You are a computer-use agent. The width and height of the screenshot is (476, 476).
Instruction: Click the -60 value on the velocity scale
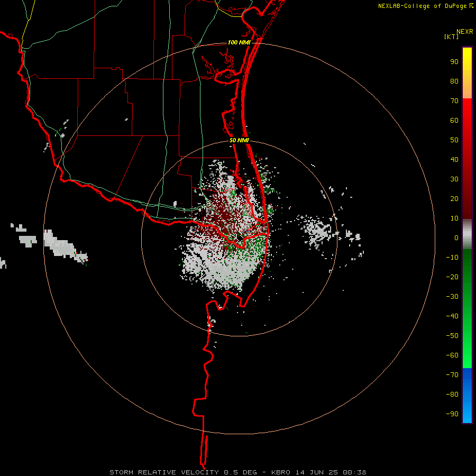click(452, 355)
